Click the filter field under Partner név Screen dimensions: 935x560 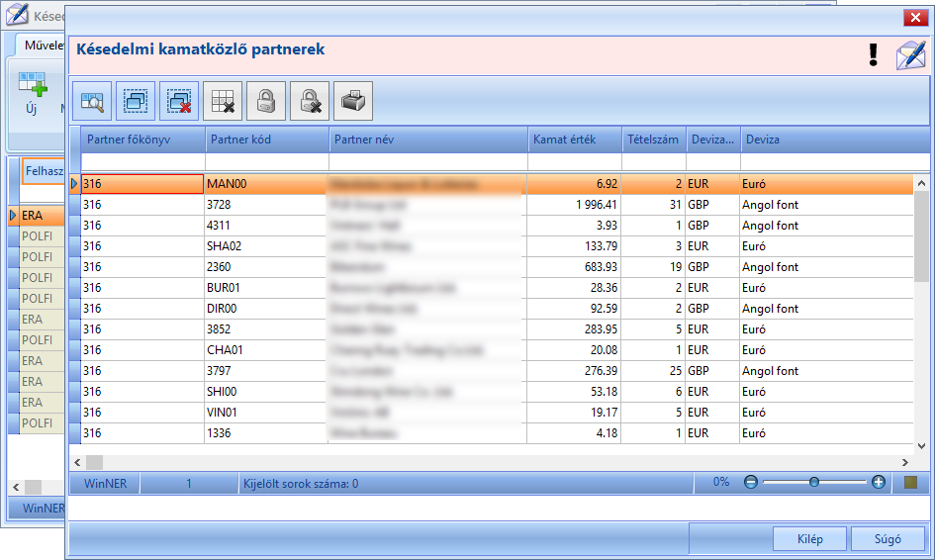pos(428,161)
